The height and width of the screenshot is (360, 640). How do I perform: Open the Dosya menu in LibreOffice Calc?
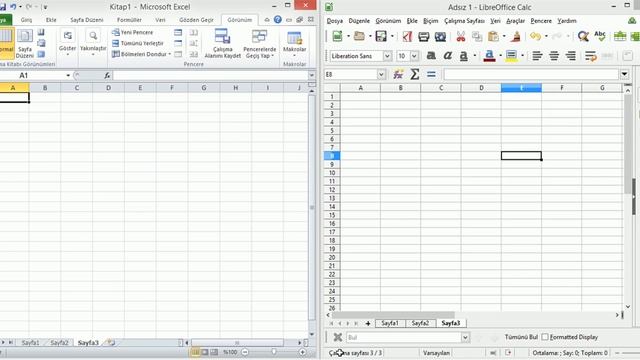click(335, 21)
